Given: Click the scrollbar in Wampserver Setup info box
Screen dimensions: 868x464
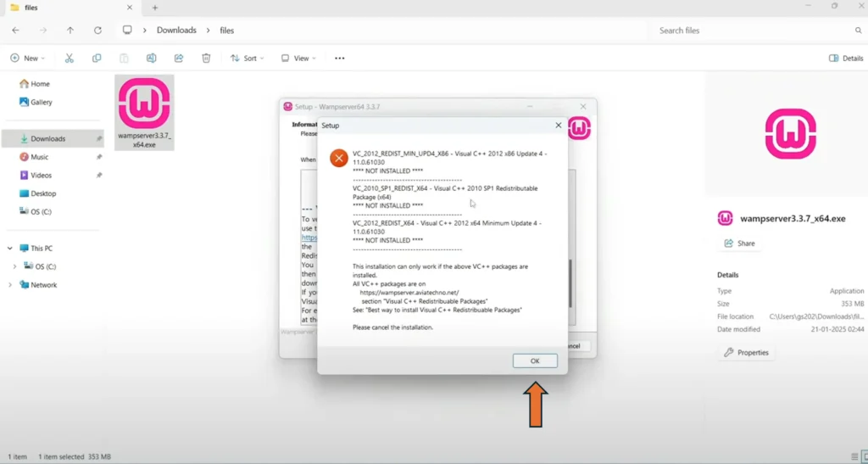Looking at the screenshot, I should point(570,282).
